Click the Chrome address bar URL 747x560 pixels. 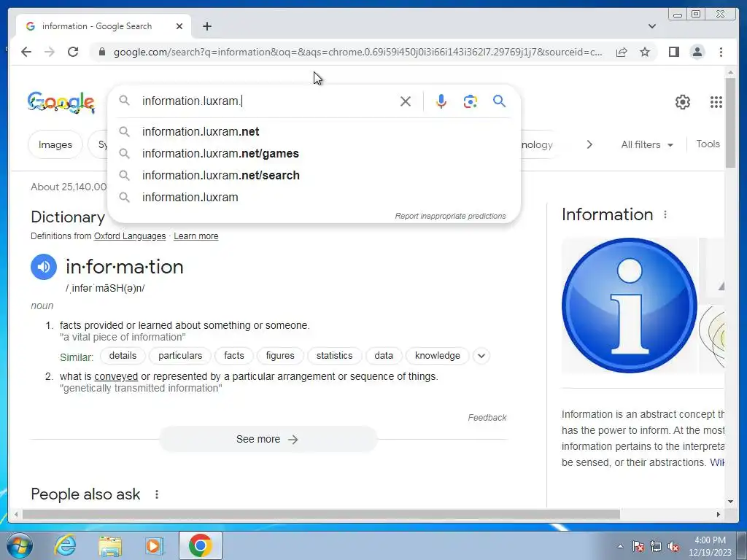point(357,52)
